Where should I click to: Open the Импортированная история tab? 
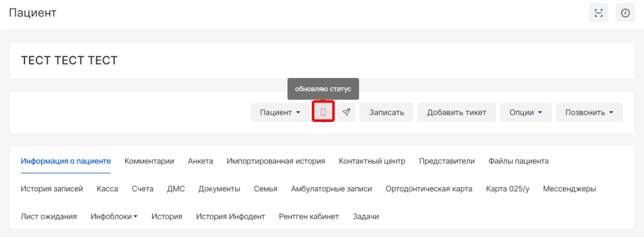[x=275, y=161]
